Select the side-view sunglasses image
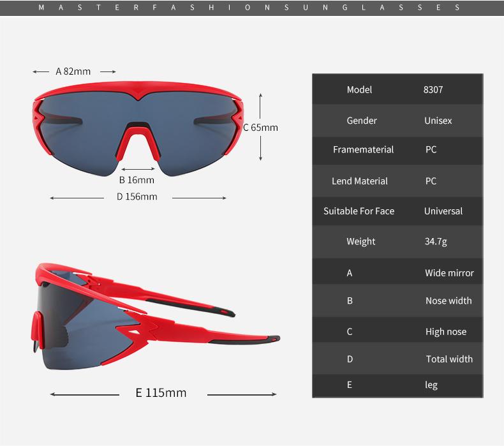 pyautogui.click(x=156, y=316)
